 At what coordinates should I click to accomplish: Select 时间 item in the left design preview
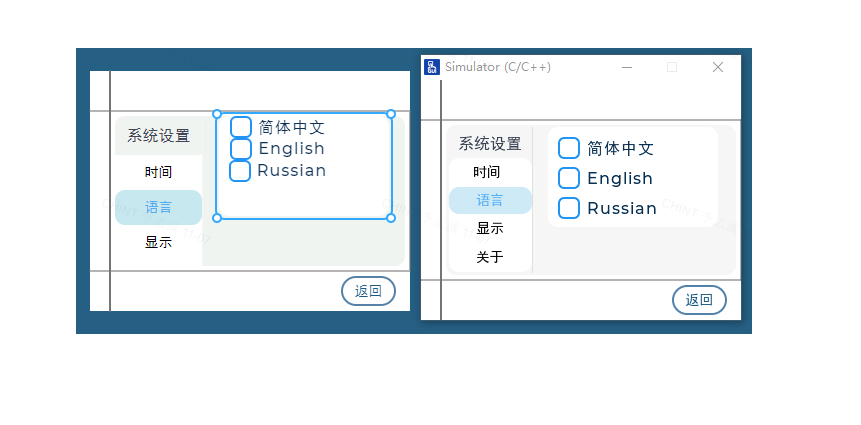159,172
